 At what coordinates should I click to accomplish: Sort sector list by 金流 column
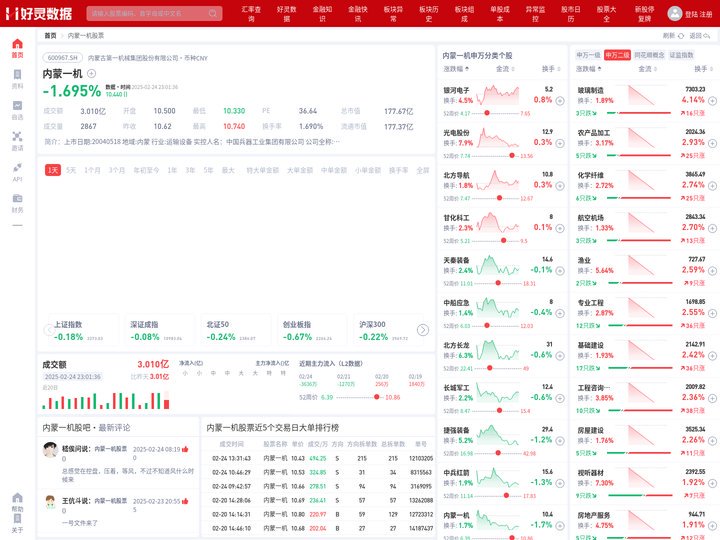click(647, 69)
